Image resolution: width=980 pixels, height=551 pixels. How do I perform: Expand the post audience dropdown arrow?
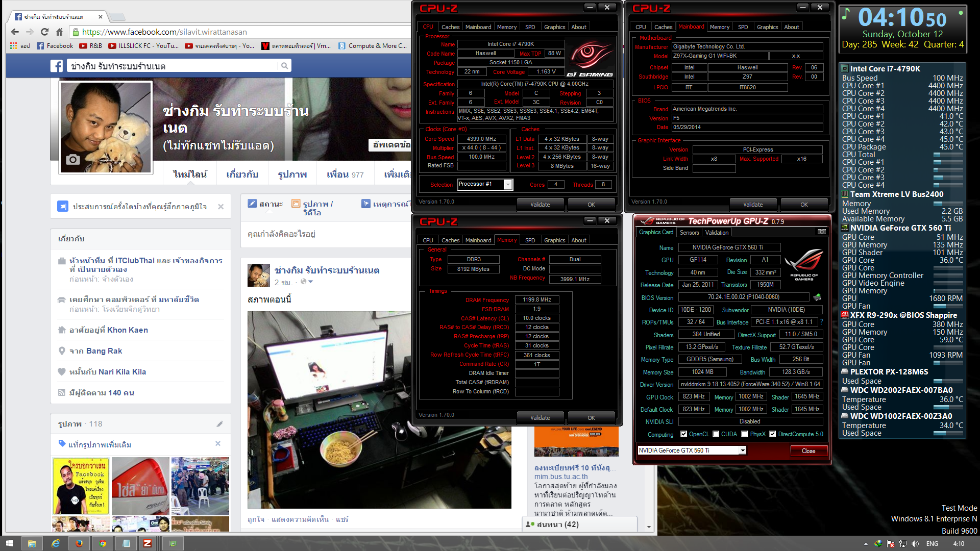click(x=310, y=282)
